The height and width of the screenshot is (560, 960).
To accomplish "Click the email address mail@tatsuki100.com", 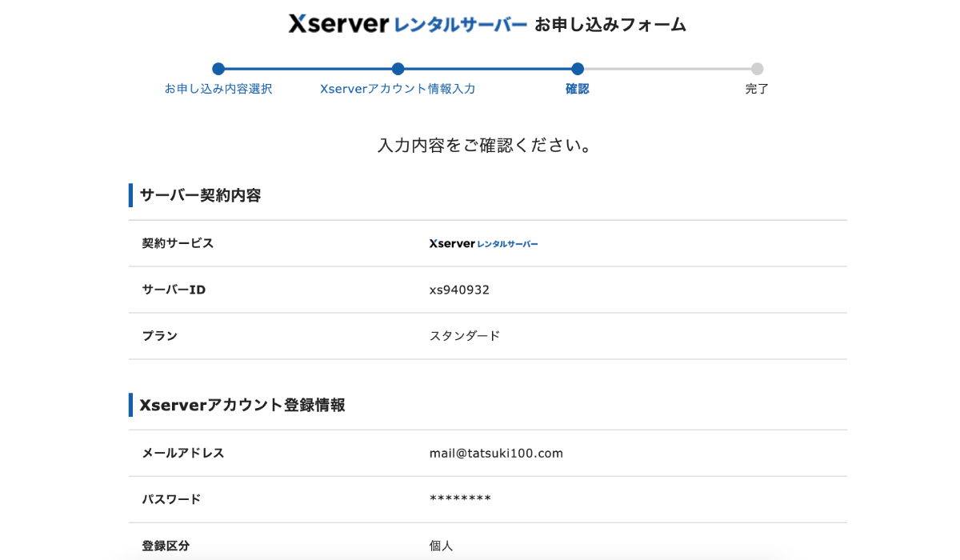I will [496, 454].
